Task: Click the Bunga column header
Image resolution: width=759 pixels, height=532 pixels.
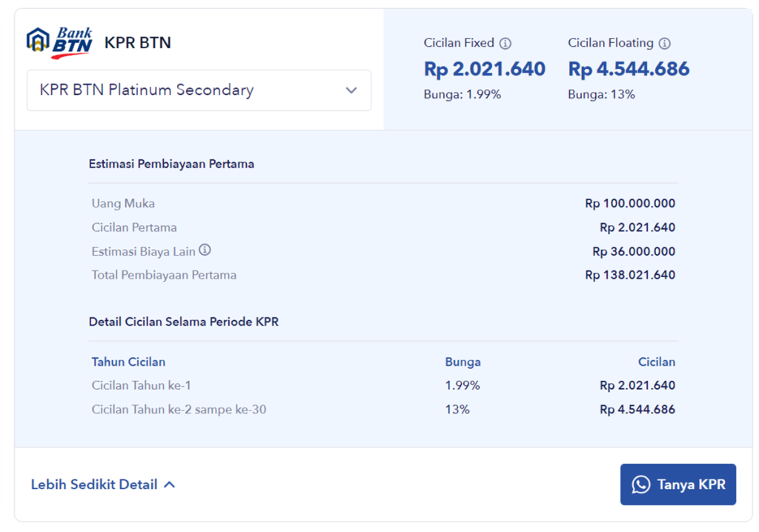Action: point(463,362)
